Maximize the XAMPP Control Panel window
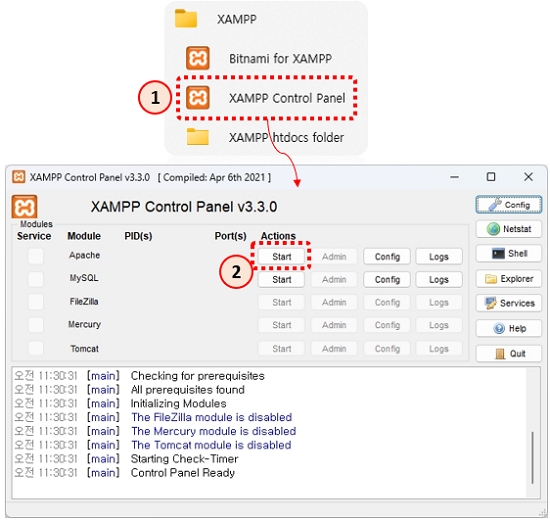Viewport: 550px width, 521px height. coord(491,177)
